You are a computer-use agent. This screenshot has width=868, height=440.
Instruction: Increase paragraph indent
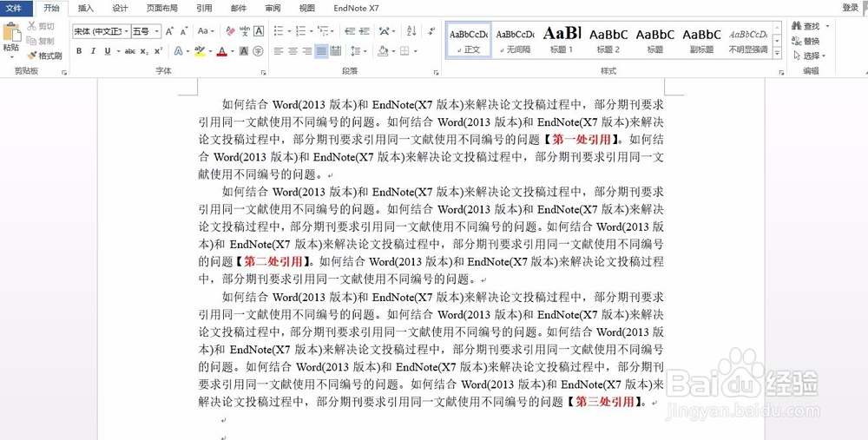[365, 31]
